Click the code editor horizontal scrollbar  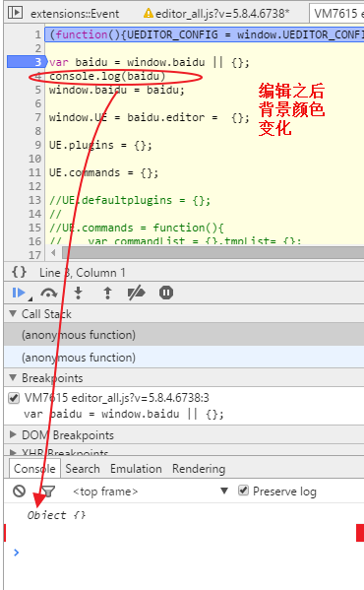tap(213, 252)
